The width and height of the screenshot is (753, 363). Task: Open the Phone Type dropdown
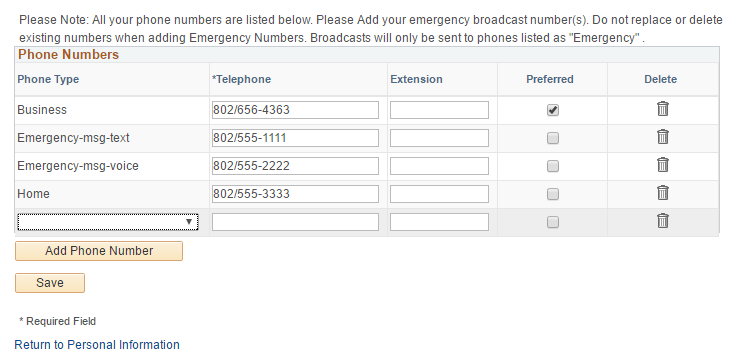108,222
